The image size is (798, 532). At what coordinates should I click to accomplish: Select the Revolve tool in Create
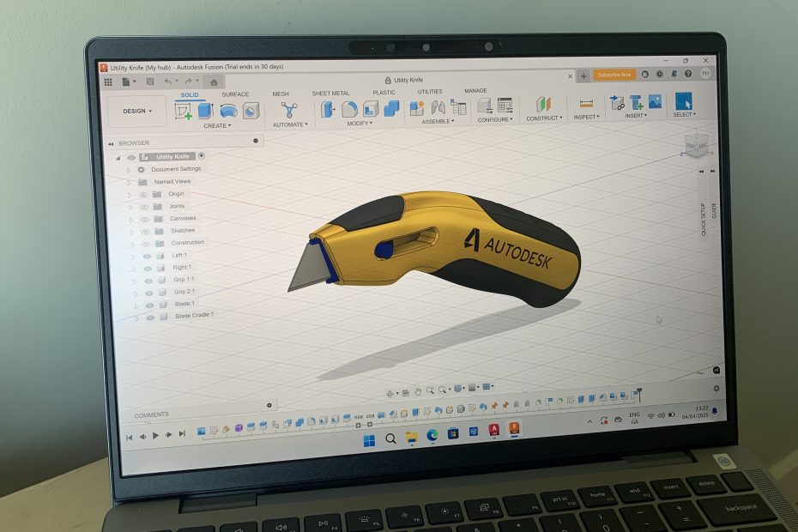tap(228, 111)
